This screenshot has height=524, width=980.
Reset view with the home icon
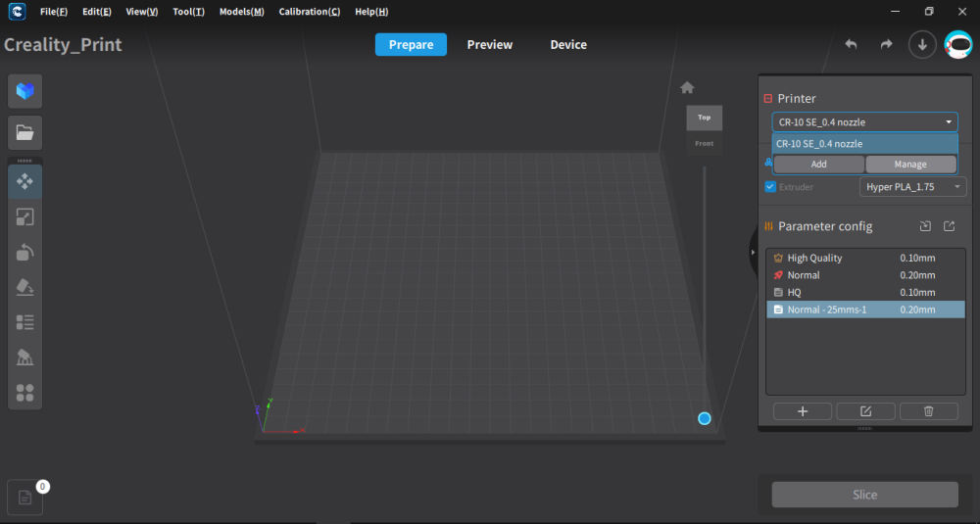tap(687, 87)
